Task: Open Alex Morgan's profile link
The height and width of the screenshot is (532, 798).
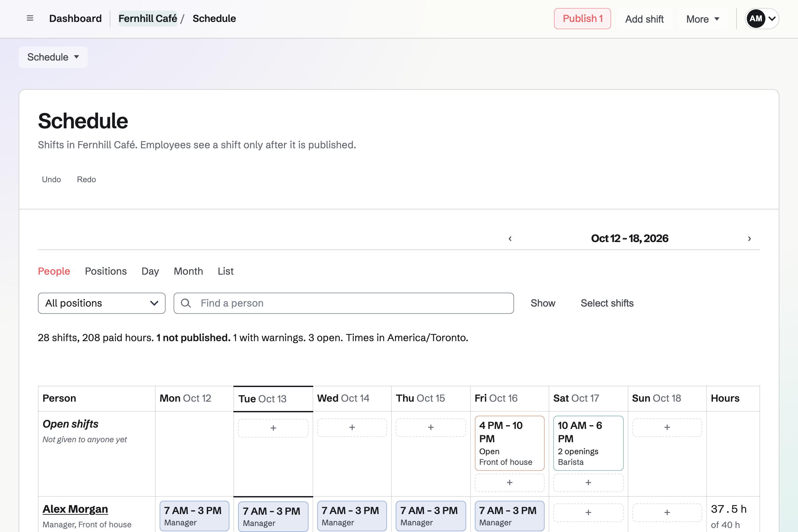Action: coord(75,509)
